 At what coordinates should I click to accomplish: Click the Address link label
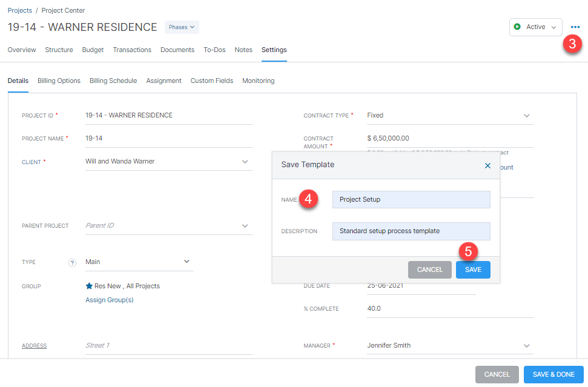[x=34, y=346]
